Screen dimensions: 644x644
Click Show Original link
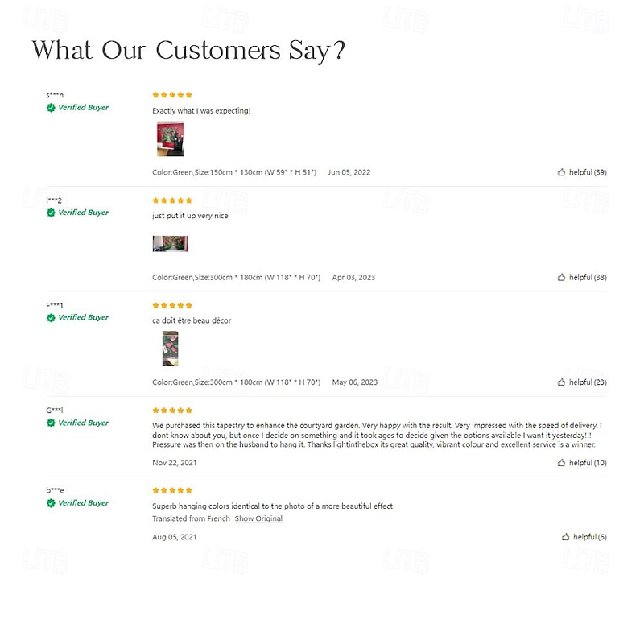click(x=258, y=518)
